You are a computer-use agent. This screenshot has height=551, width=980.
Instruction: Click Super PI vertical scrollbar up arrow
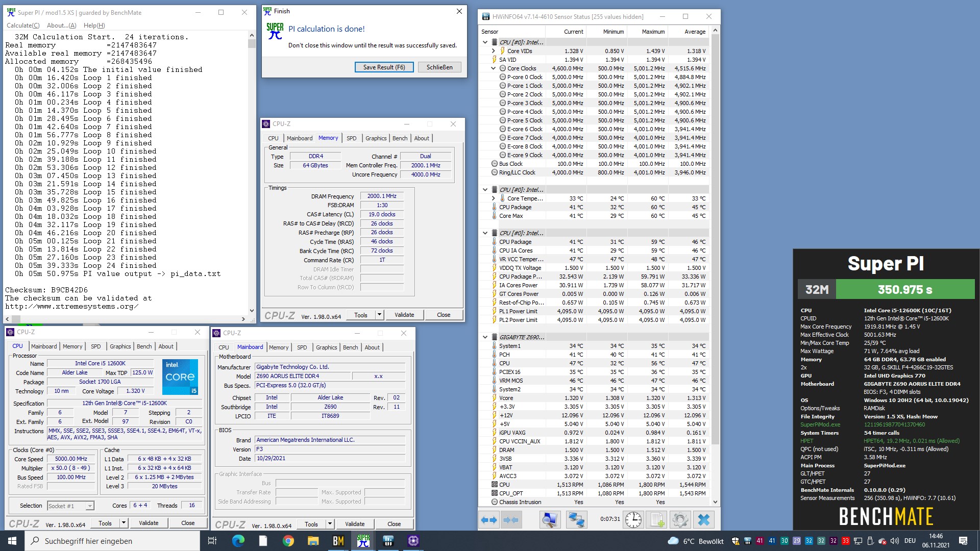252,35
